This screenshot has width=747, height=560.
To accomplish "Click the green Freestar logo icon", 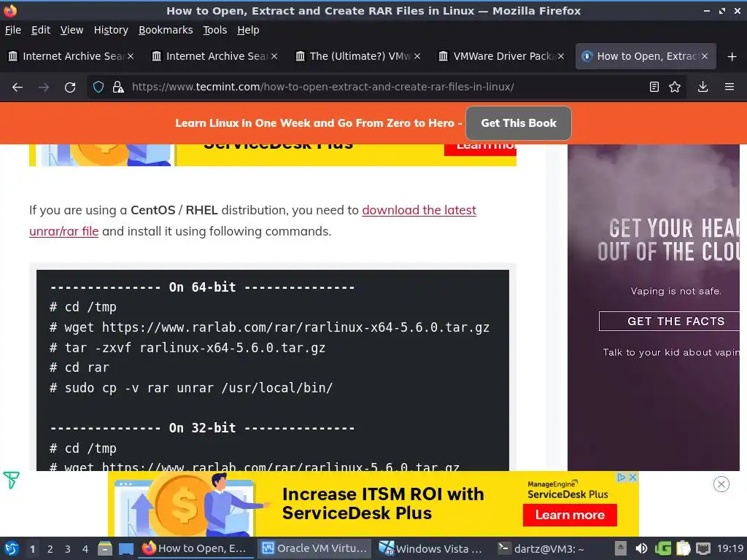I will point(11,480).
